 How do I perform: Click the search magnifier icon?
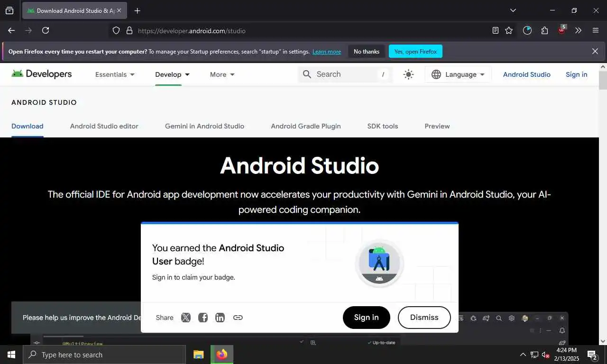click(307, 74)
